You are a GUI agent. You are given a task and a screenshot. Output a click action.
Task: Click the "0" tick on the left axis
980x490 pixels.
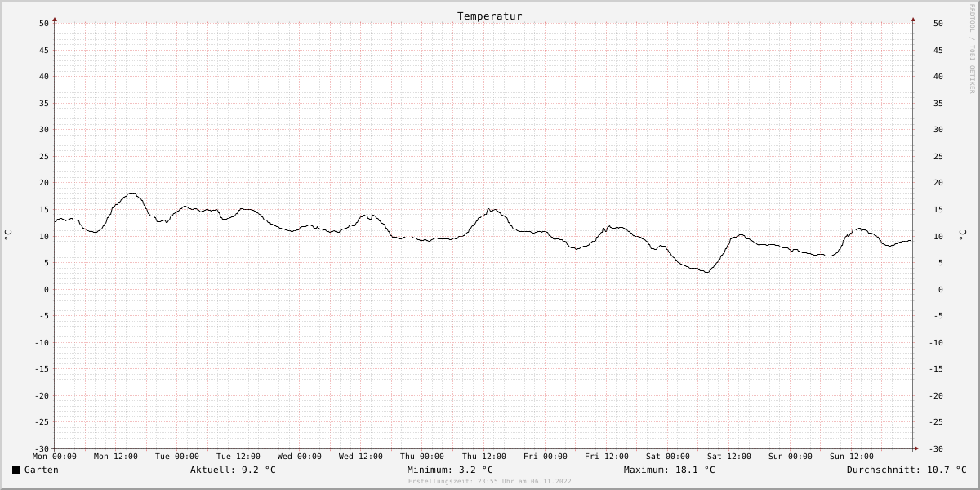[x=47, y=289]
